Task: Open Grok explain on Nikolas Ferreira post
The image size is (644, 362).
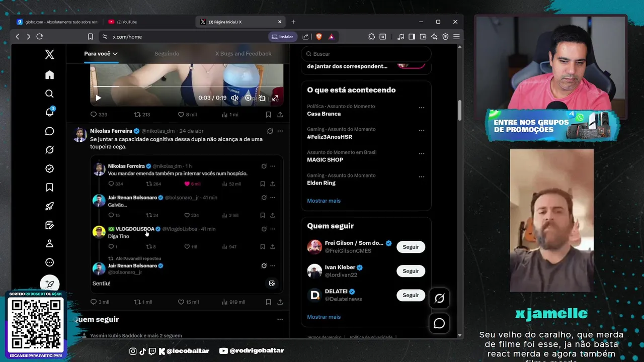Action: (270, 131)
